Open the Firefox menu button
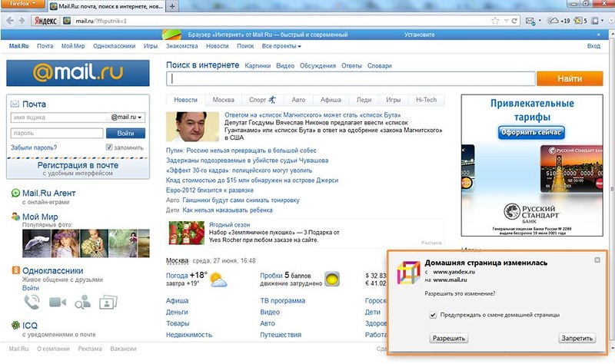 22,4
